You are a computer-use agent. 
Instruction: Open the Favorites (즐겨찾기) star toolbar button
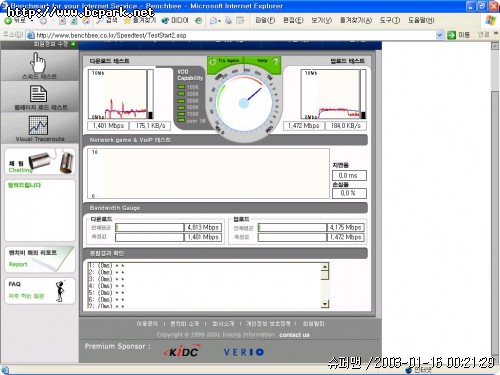pyautogui.click(x=139, y=21)
